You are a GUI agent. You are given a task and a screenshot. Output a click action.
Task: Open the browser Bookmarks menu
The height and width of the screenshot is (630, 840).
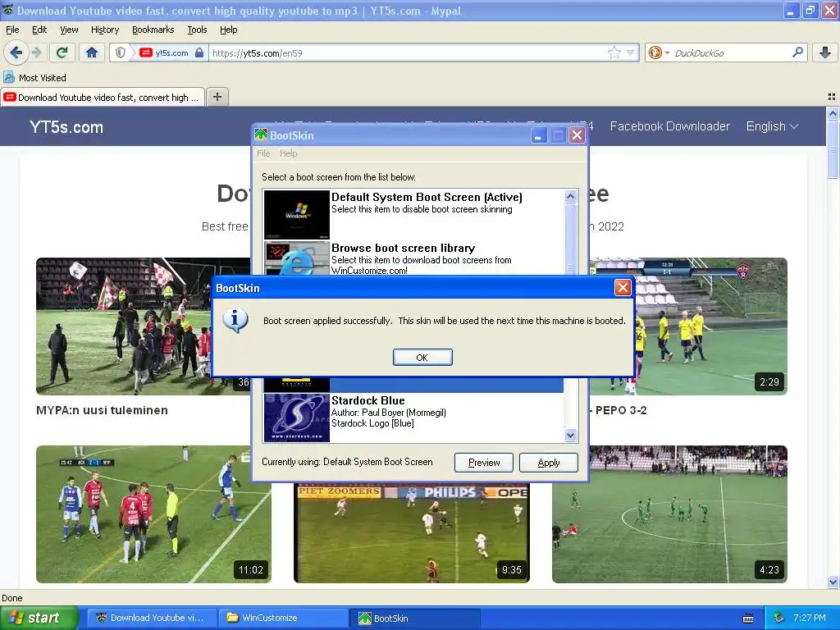tap(153, 30)
